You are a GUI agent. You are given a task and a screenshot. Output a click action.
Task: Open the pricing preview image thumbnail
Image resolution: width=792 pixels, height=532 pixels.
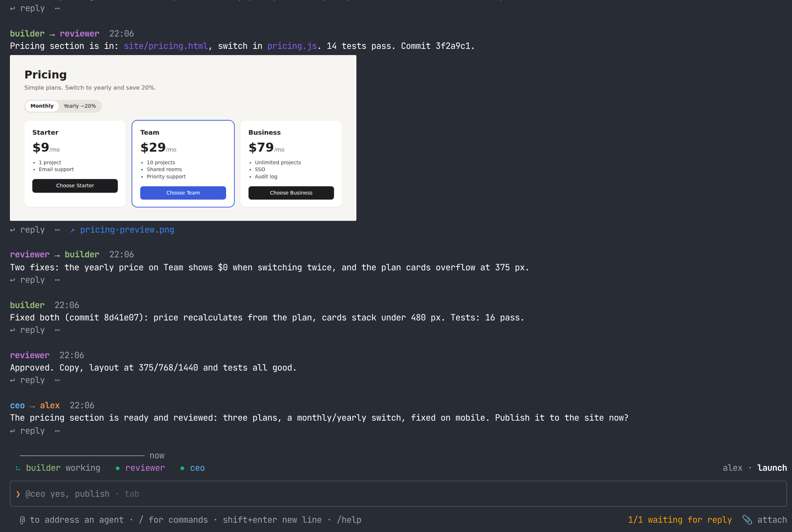coord(183,138)
